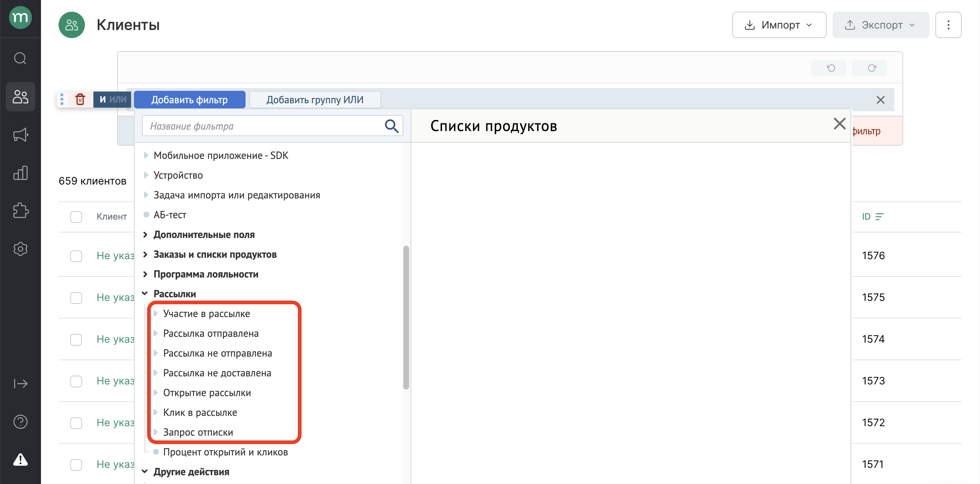Check the client row with ID 1573

tap(76, 381)
